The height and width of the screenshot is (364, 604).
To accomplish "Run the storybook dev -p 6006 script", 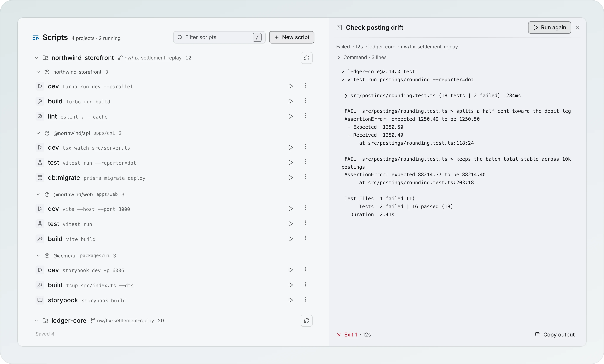I will click(x=290, y=270).
